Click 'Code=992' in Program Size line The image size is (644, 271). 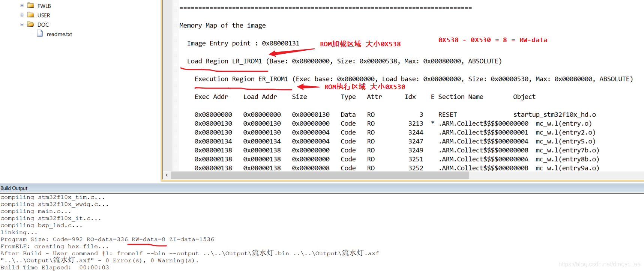pyautogui.click(x=68, y=239)
